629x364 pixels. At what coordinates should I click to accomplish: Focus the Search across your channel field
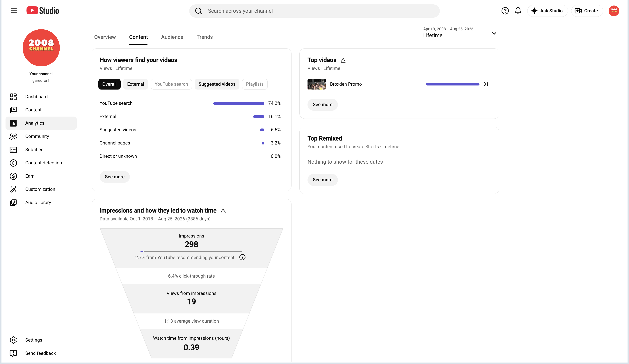point(314,11)
